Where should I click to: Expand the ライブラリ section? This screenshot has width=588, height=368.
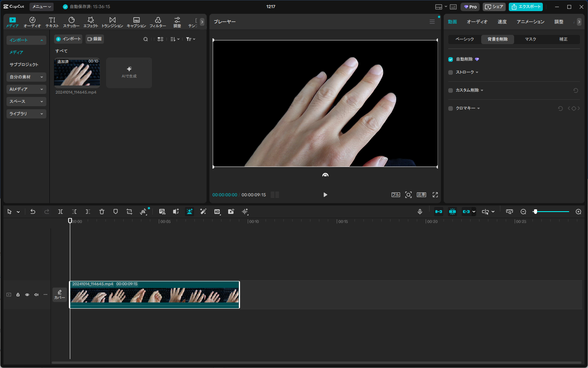click(26, 113)
